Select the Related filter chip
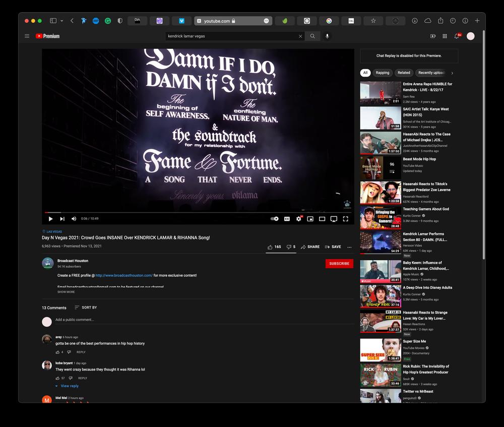The width and height of the screenshot is (504, 427). 404,73
